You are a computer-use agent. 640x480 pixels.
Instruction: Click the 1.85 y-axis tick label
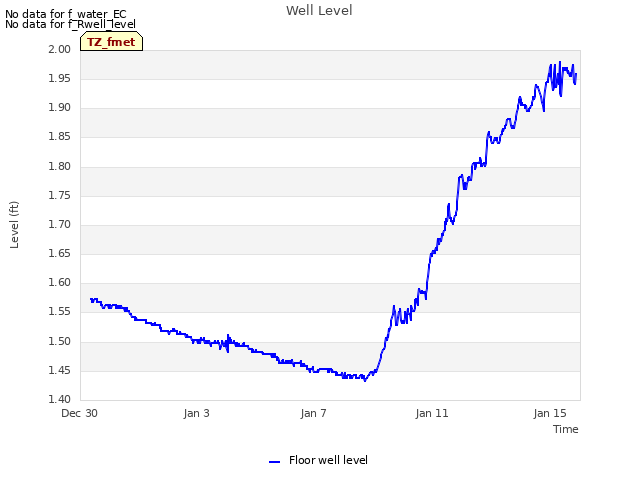60,136
